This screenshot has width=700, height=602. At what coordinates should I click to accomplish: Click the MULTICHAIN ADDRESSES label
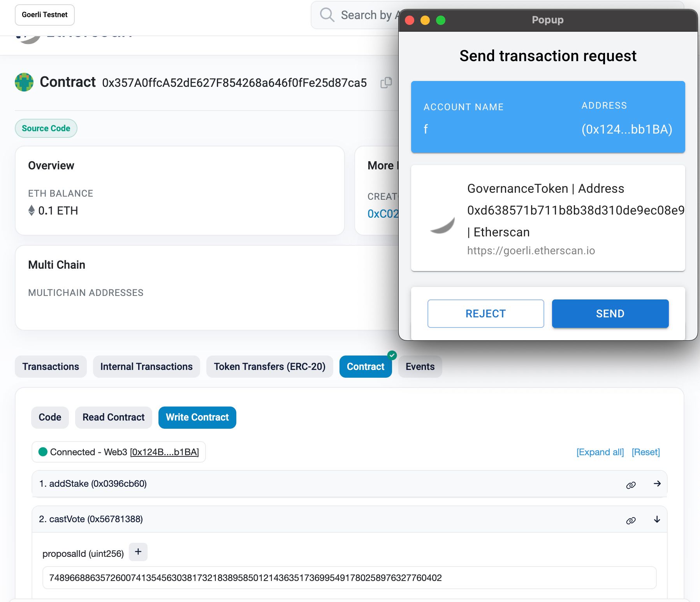pyautogui.click(x=86, y=292)
